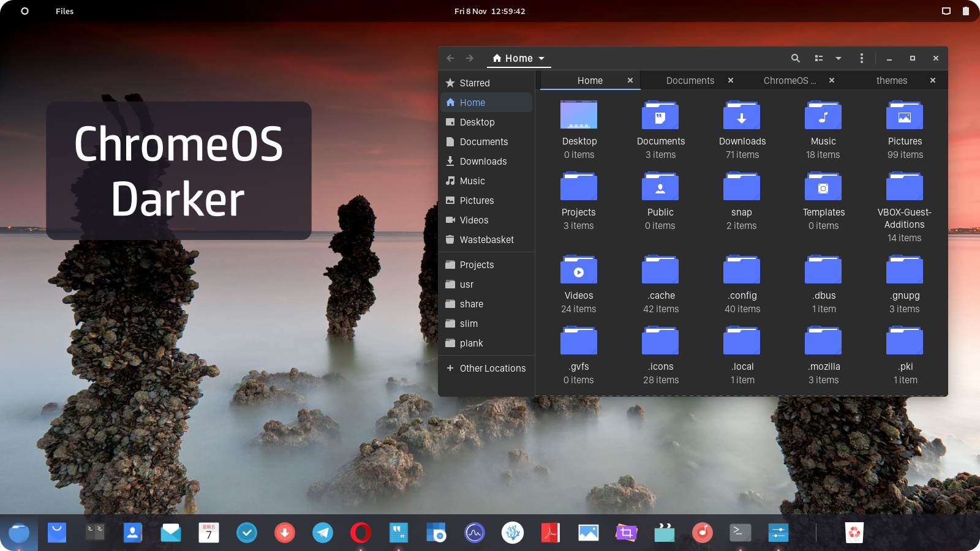The height and width of the screenshot is (551, 980).
Task: Close the Documents tab
Action: [731, 81]
